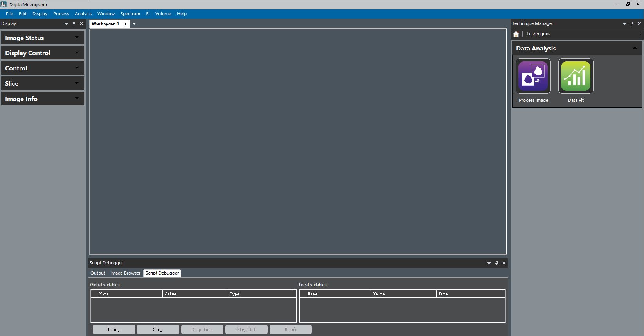The width and height of the screenshot is (644, 336).
Task: Expand the Image Status section
Action: (x=77, y=38)
